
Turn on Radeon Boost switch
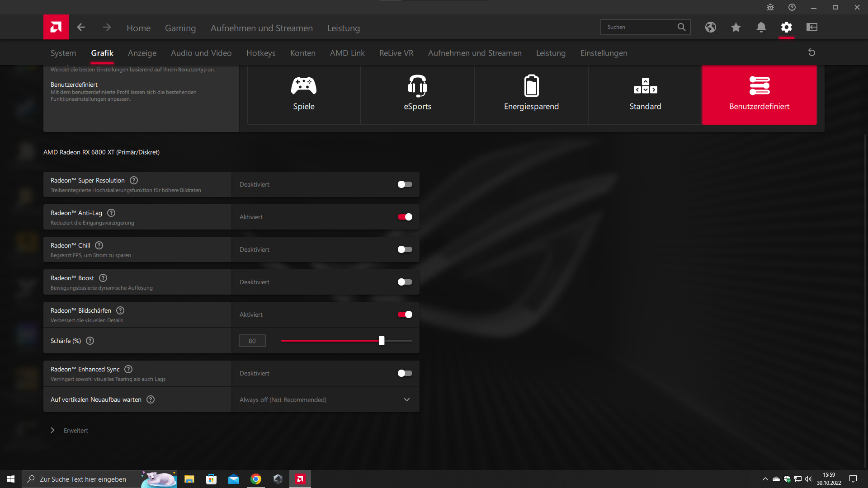[x=405, y=282]
